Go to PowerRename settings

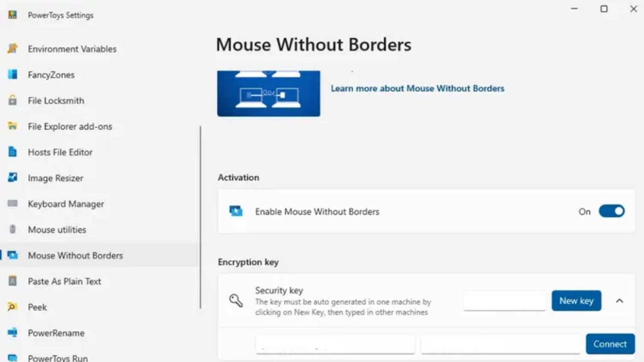coord(56,333)
